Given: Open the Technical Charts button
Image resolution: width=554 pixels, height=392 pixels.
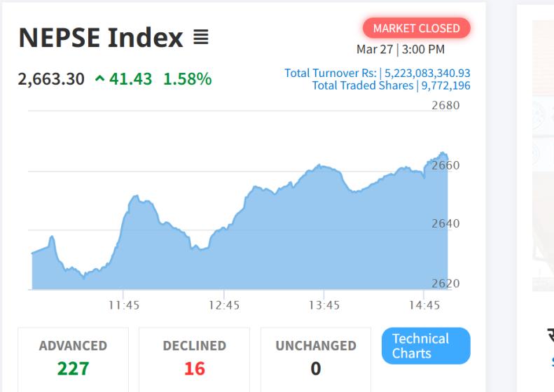Looking at the screenshot, I should [426, 346].
